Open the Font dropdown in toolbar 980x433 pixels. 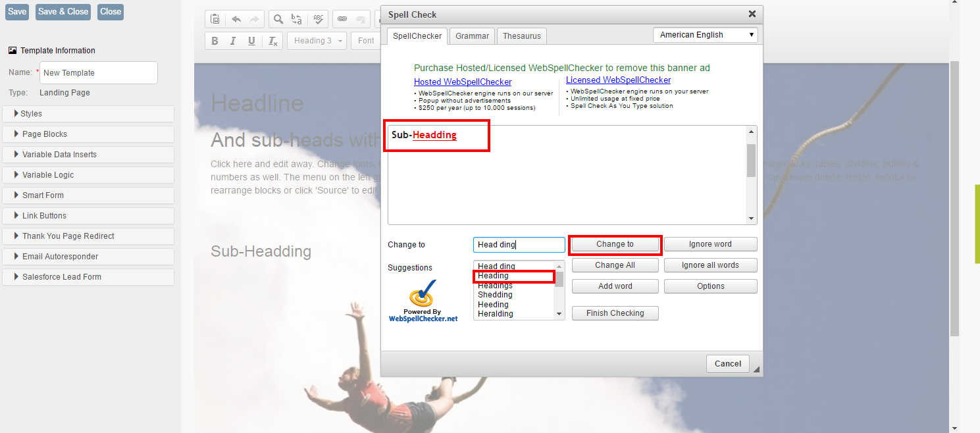pyautogui.click(x=365, y=41)
